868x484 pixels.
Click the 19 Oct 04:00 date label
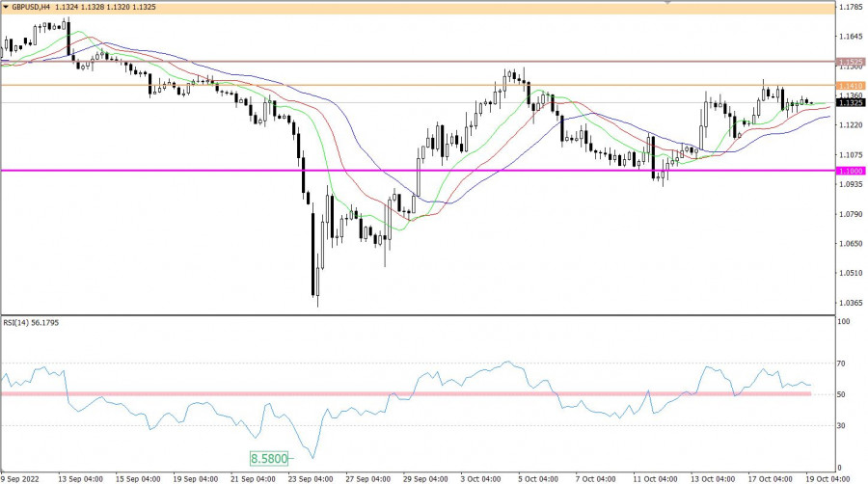pos(827,477)
